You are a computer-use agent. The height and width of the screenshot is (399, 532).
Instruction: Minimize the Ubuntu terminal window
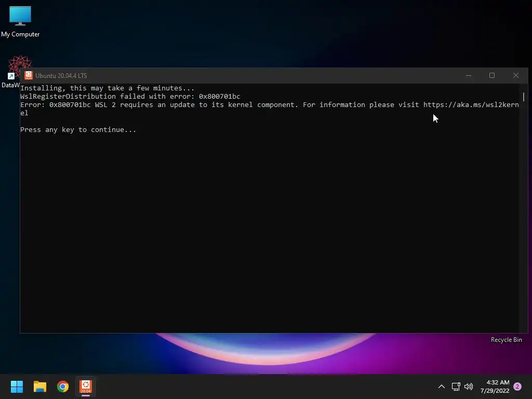(x=469, y=75)
